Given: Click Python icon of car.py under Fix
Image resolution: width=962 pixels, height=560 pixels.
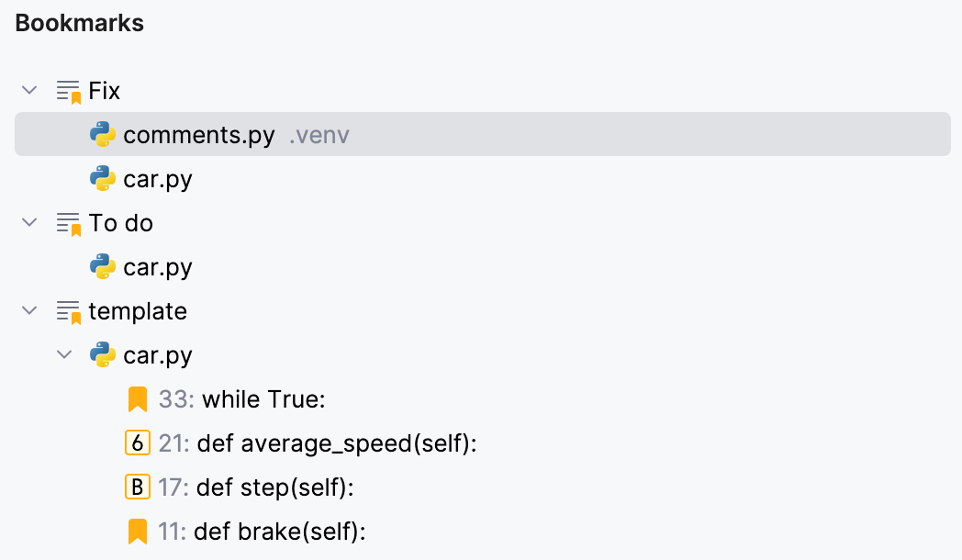Looking at the screenshot, I should (x=102, y=179).
